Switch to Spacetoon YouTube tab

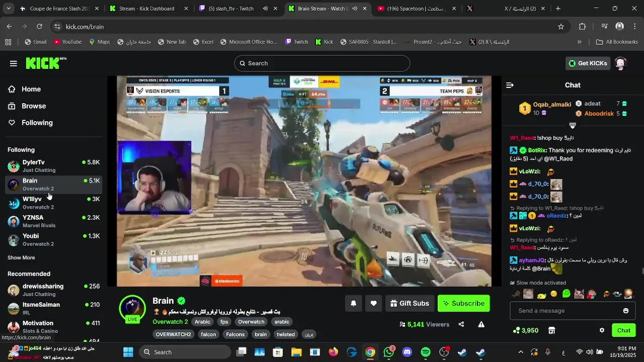point(417,9)
